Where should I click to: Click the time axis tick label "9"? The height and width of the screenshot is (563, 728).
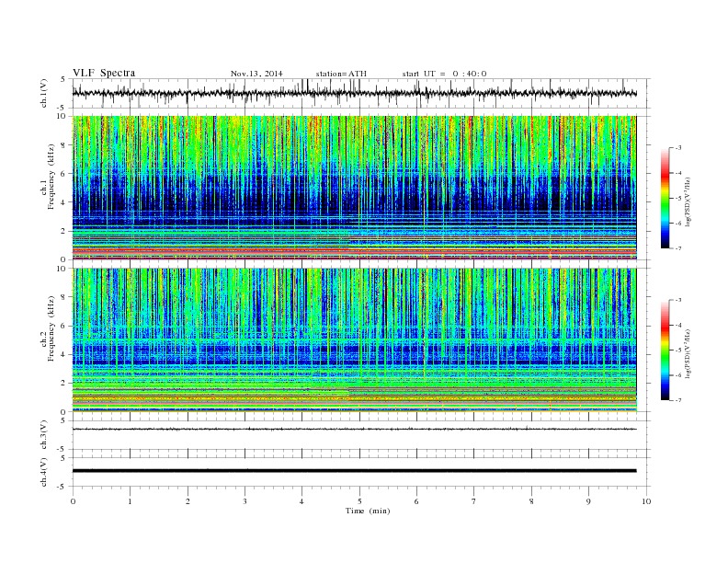(588, 501)
